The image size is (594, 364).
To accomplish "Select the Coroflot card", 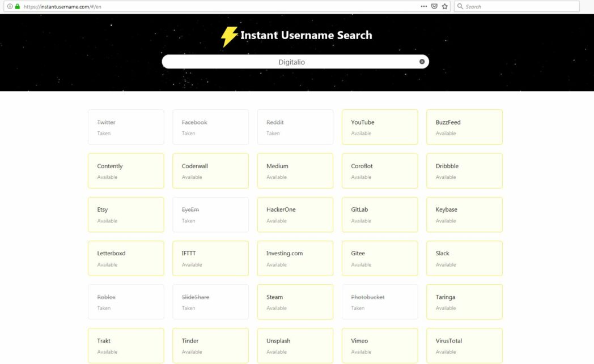I will click(380, 170).
